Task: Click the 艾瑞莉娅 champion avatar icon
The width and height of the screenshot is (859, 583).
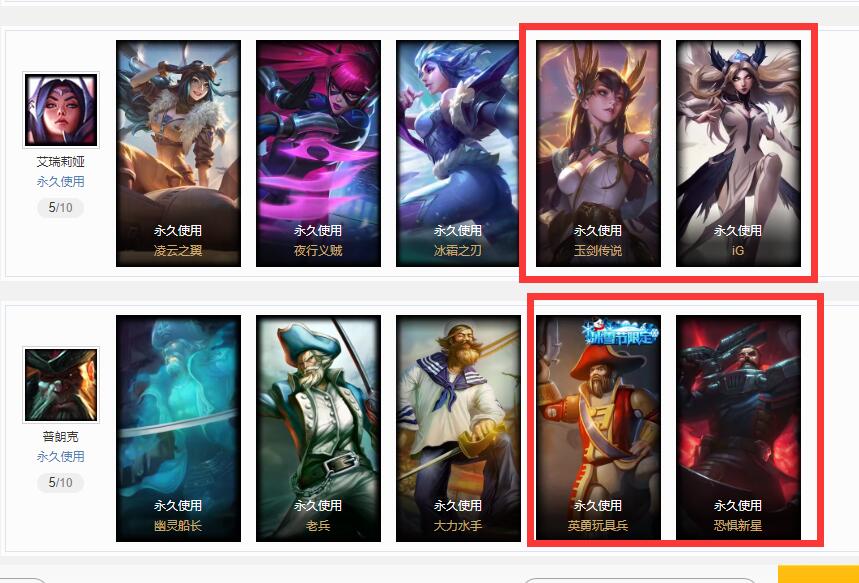Action: pyautogui.click(x=61, y=110)
